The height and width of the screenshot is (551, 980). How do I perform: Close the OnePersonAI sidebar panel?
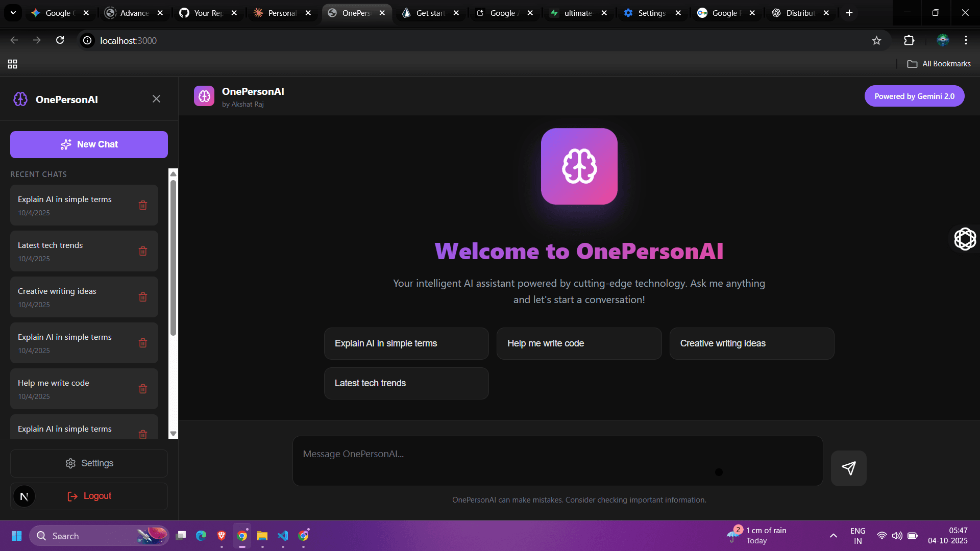[156, 99]
